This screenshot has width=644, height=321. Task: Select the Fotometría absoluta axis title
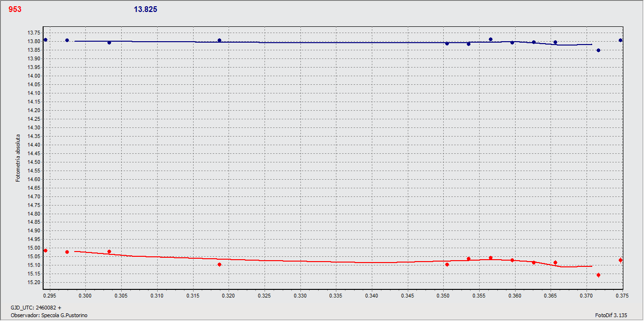pyautogui.click(x=18, y=157)
